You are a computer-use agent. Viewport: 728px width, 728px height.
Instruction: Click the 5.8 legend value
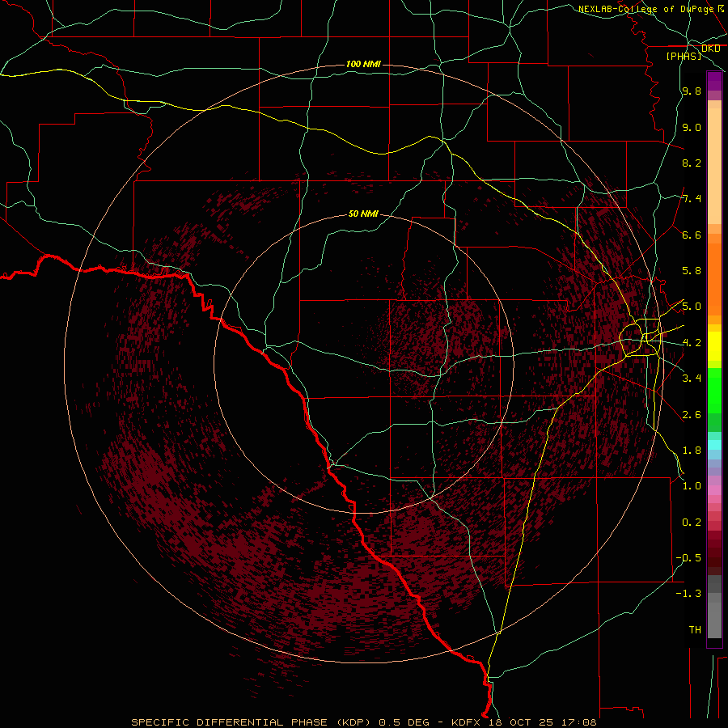click(692, 271)
